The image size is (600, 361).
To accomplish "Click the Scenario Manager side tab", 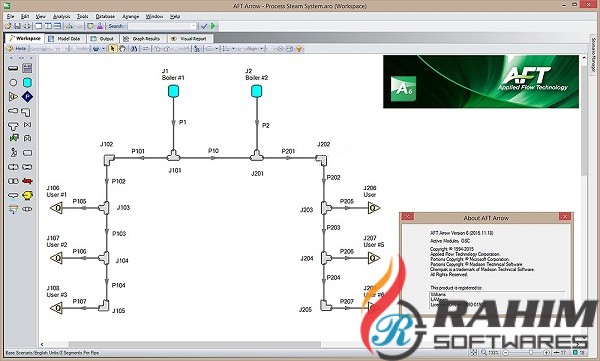I will (x=593, y=54).
